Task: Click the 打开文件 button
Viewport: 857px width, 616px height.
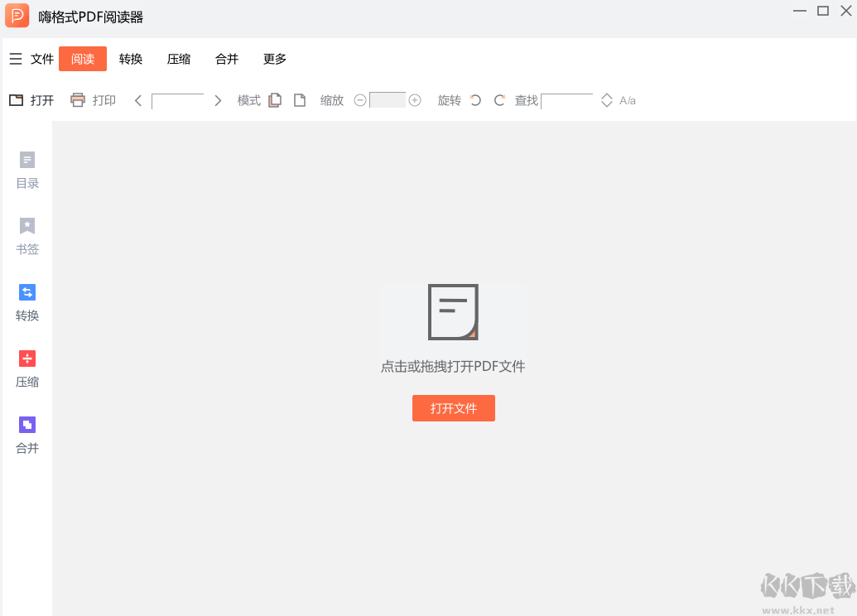Action: [453, 408]
